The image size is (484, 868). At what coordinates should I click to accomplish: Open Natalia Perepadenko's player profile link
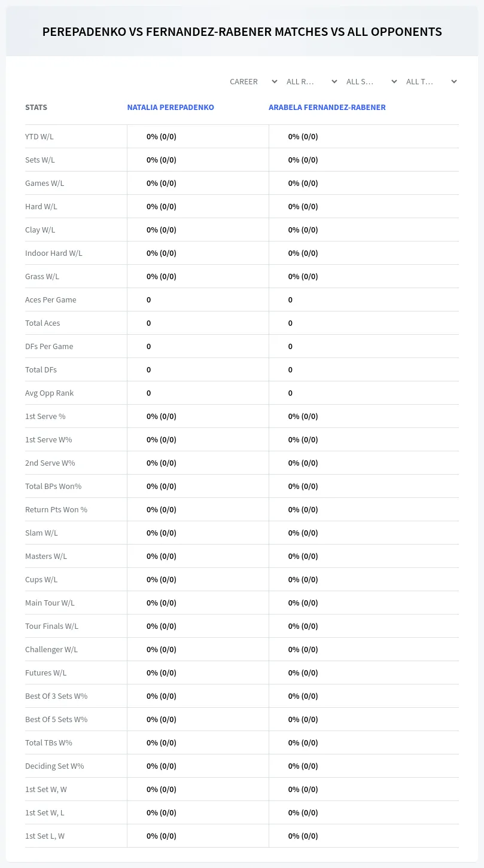(x=171, y=108)
